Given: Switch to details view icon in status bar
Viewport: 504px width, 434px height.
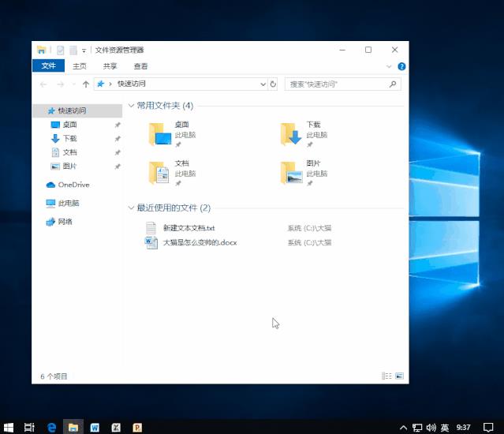Looking at the screenshot, I should (x=386, y=376).
